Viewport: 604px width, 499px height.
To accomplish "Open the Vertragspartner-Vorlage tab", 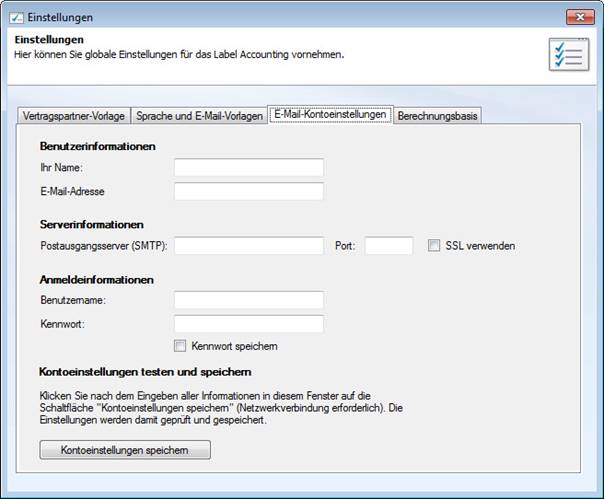I will [74, 116].
